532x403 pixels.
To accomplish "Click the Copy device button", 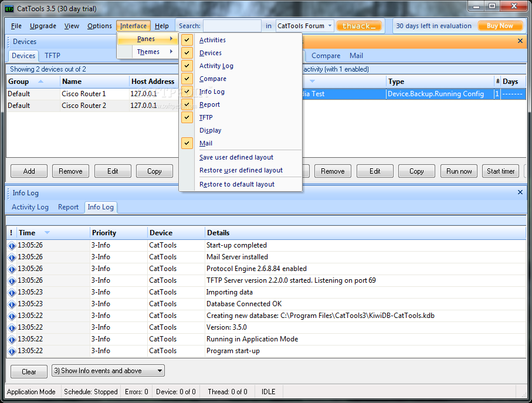I will pos(154,171).
